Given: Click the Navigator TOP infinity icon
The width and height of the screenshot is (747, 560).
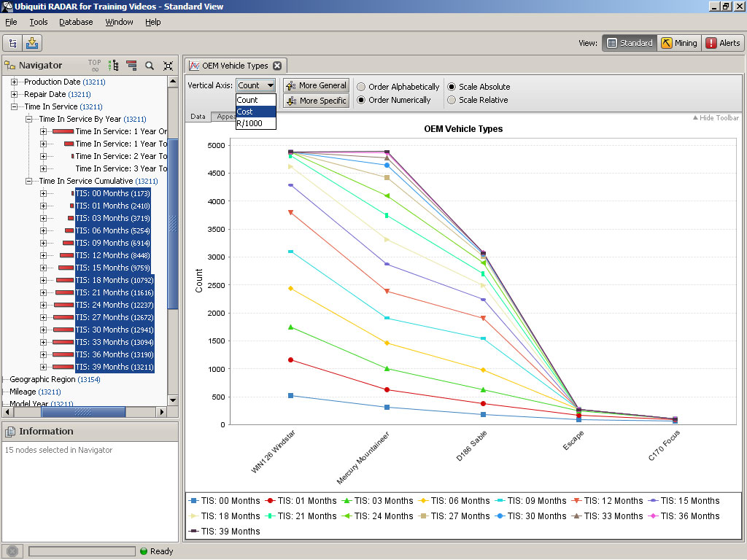Looking at the screenshot, I should [x=94, y=65].
